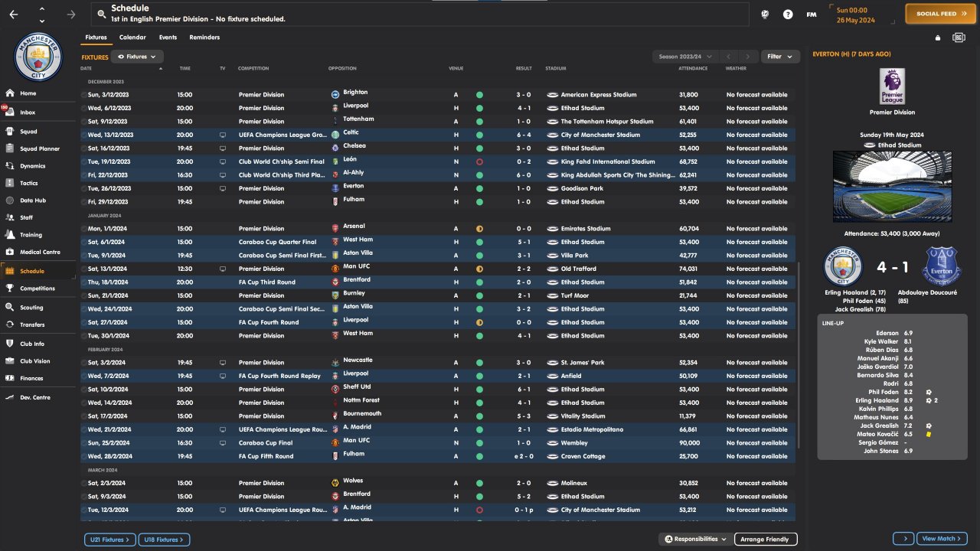Click the Manchester City club badge

(38, 57)
